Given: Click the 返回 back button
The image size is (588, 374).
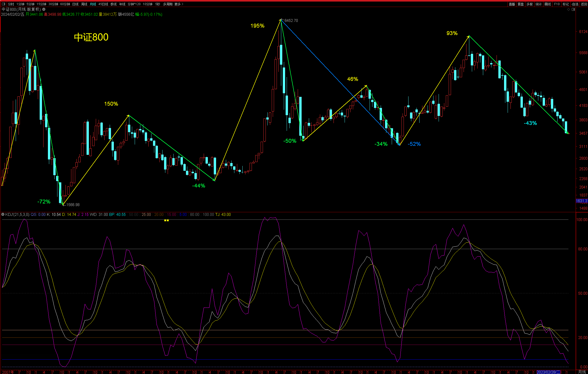Looking at the screenshot, I should pos(584,4).
